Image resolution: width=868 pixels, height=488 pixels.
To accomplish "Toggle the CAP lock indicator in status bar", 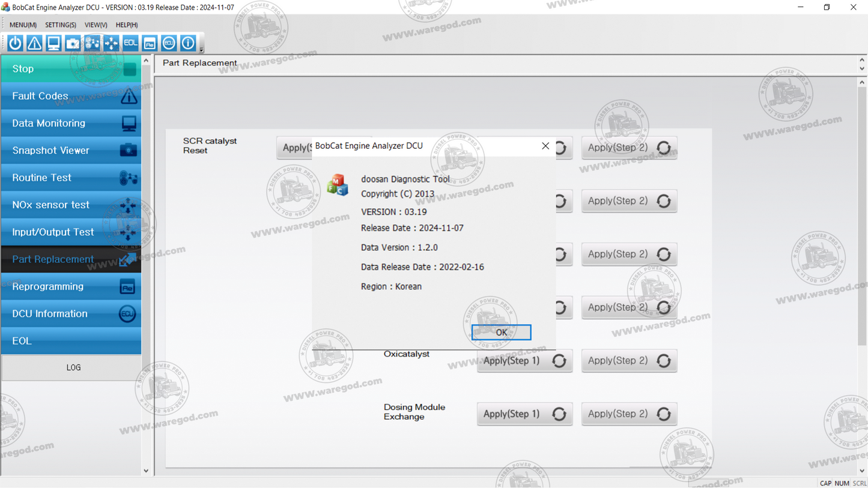I will (x=825, y=483).
